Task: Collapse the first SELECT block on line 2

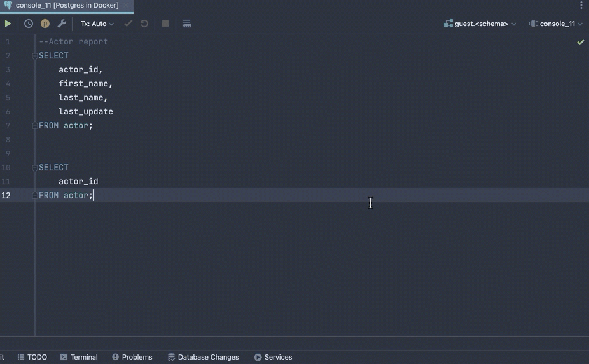Action: [x=34, y=56]
